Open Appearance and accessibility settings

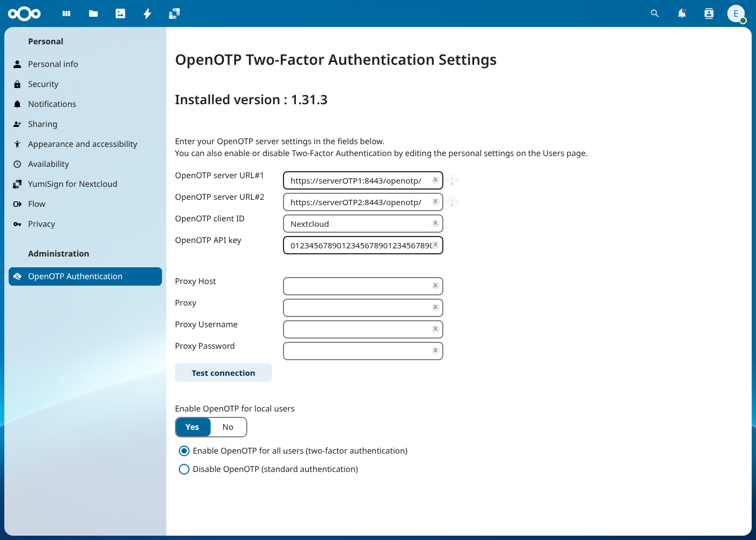tap(85, 144)
